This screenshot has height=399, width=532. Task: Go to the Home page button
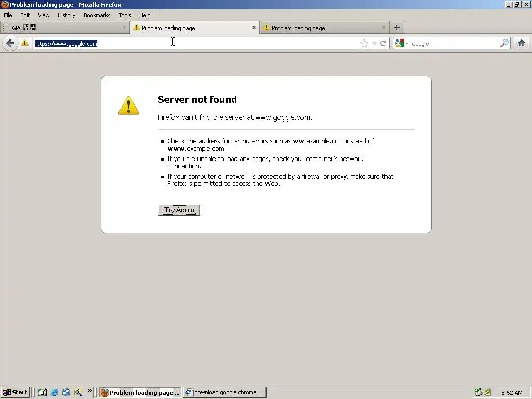pos(521,44)
